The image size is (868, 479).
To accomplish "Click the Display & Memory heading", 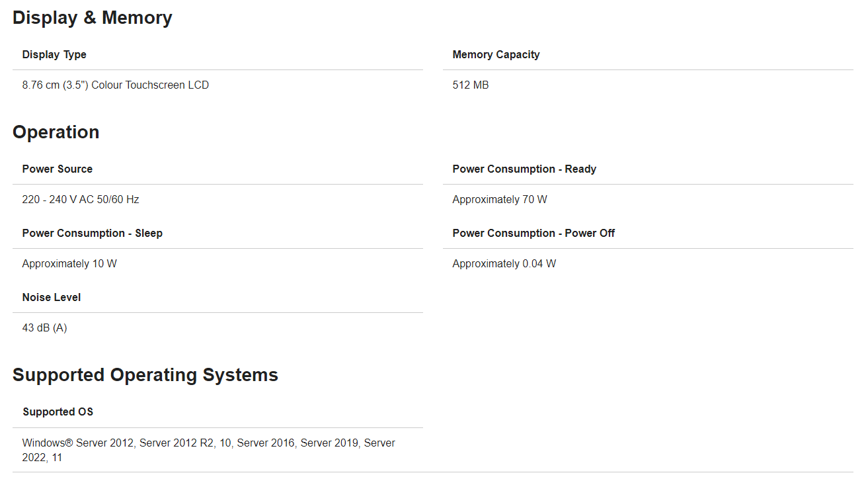I will pos(92,18).
